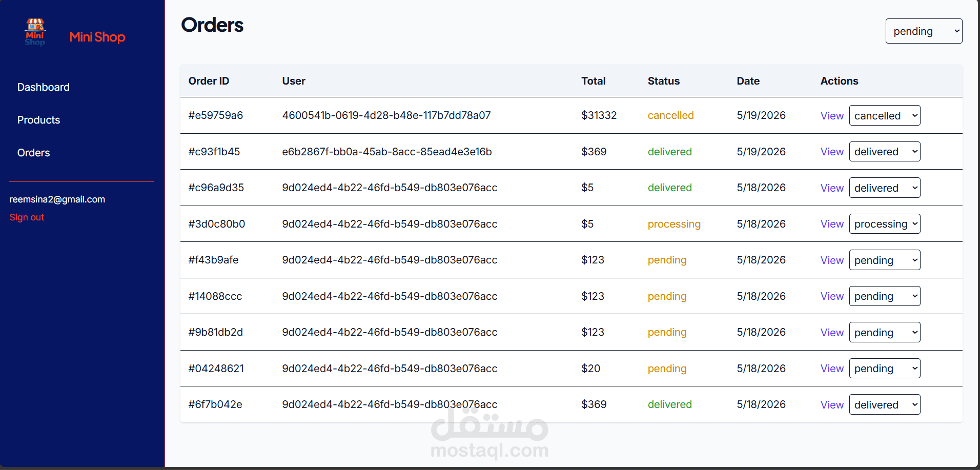Open status dropdown for order #f43b9afe

[884, 260]
